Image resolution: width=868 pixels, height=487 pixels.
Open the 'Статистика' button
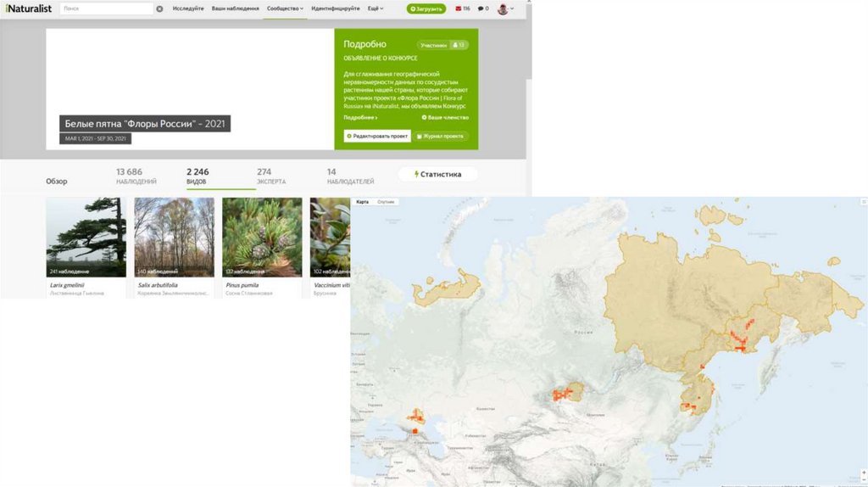click(x=437, y=174)
